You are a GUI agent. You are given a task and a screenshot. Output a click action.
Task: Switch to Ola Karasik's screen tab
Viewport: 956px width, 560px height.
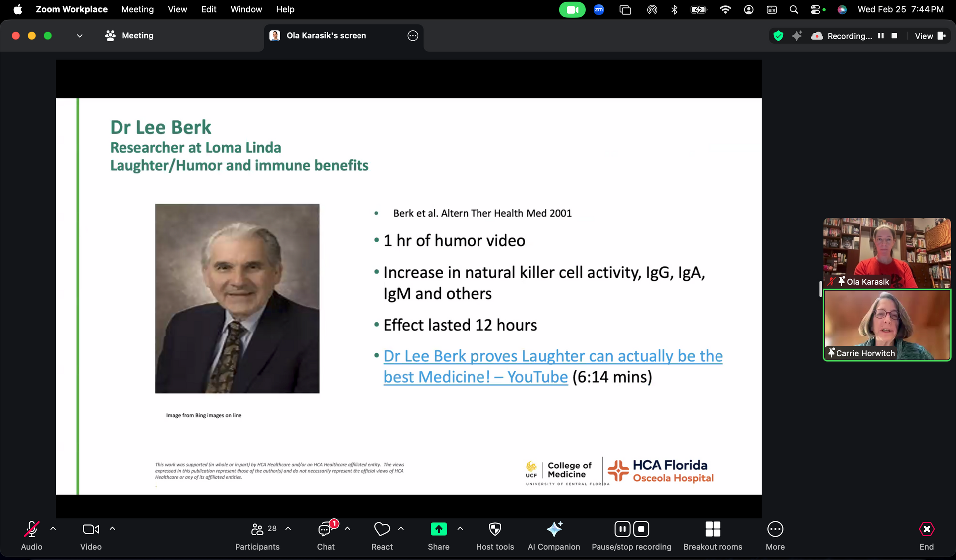coord(326,36)
